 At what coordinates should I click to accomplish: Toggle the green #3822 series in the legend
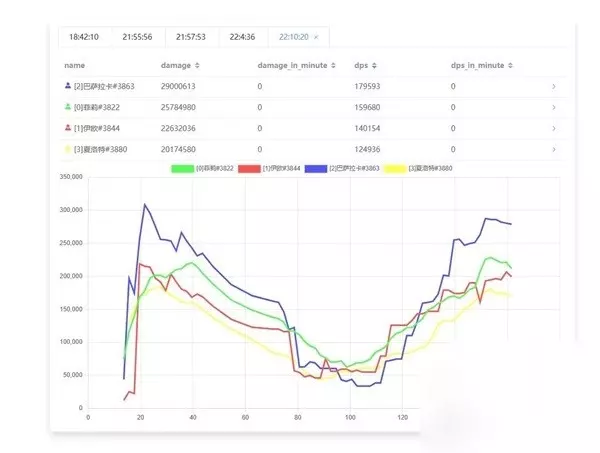click(x=202, y=168)
